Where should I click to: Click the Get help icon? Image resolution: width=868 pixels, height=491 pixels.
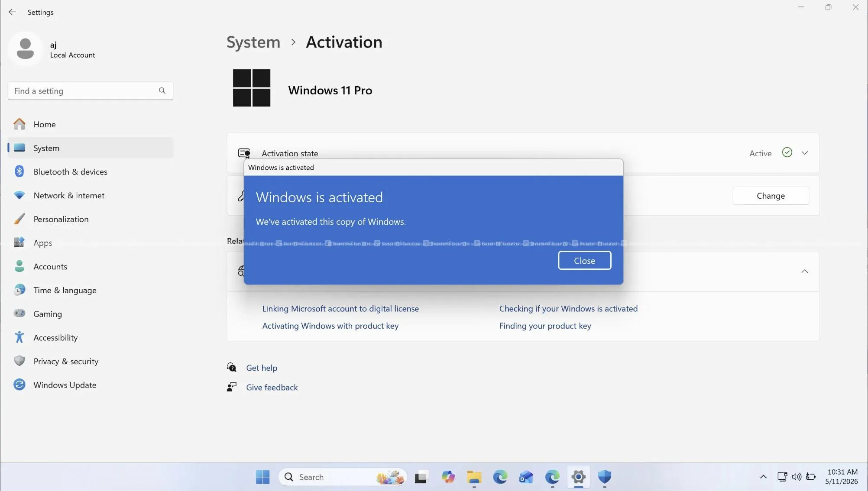[232, 368]
